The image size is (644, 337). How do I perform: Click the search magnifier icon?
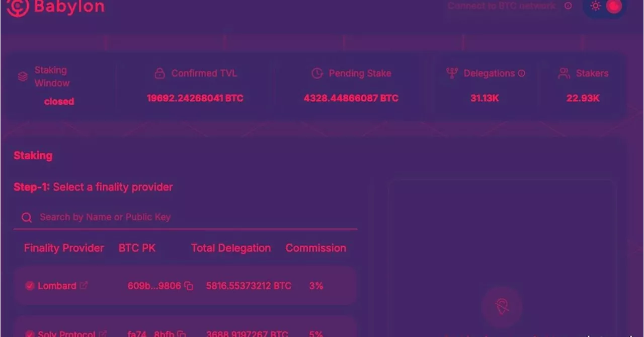point(27,218)
